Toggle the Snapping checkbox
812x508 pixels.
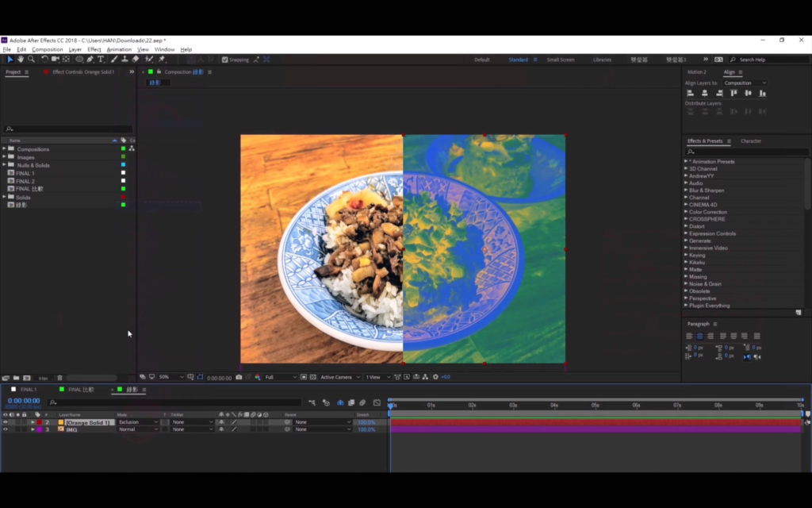pos(225,60)
